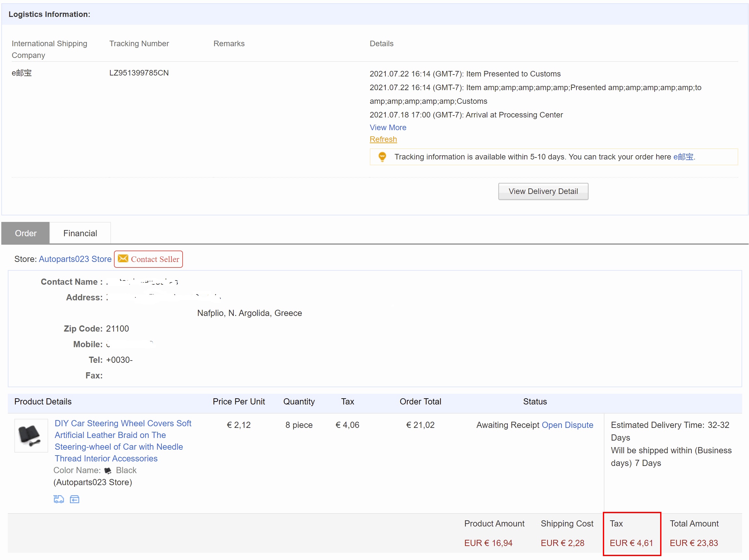Viewport: 749px width, 560px height.
Task: Click the Refresh tracking link
Action: [x=383, y=139]
